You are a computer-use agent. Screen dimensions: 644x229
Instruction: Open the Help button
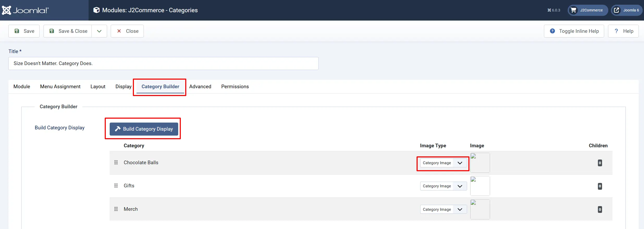623,31
